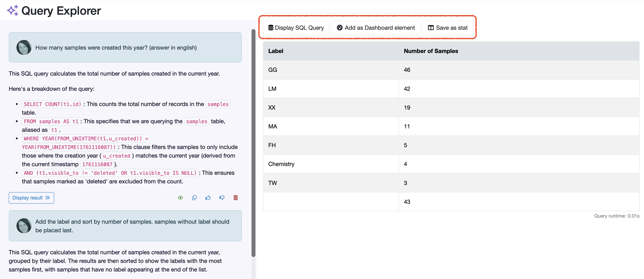Click the chat panel vertical scrollbar
This screenshot has height=279, width=644.
click(253, 143)
